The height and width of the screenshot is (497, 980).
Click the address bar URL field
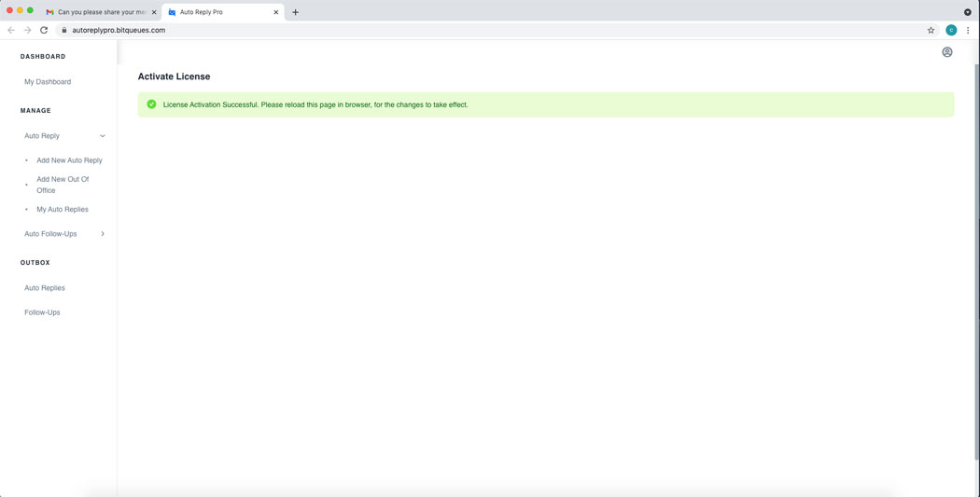click(497, 30)
